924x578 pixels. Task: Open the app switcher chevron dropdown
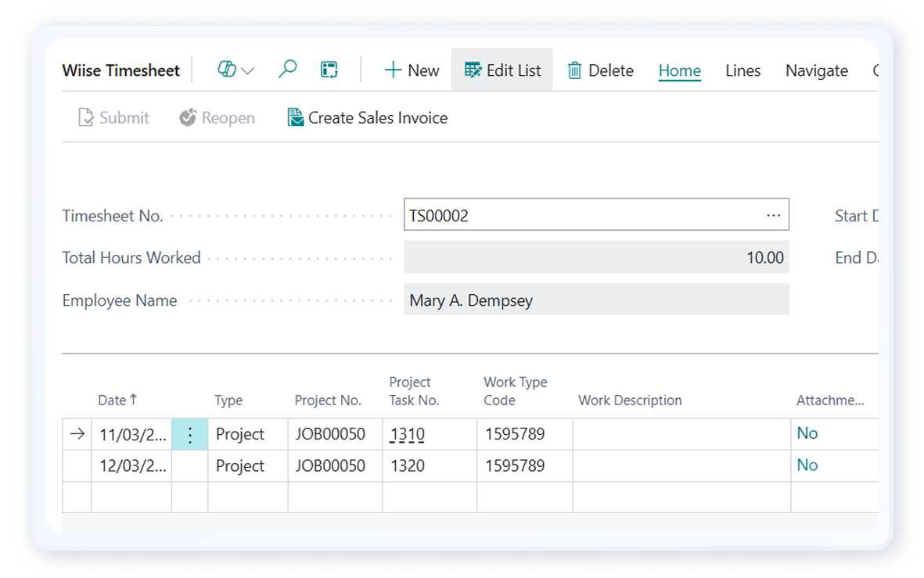tap(248, 70)
